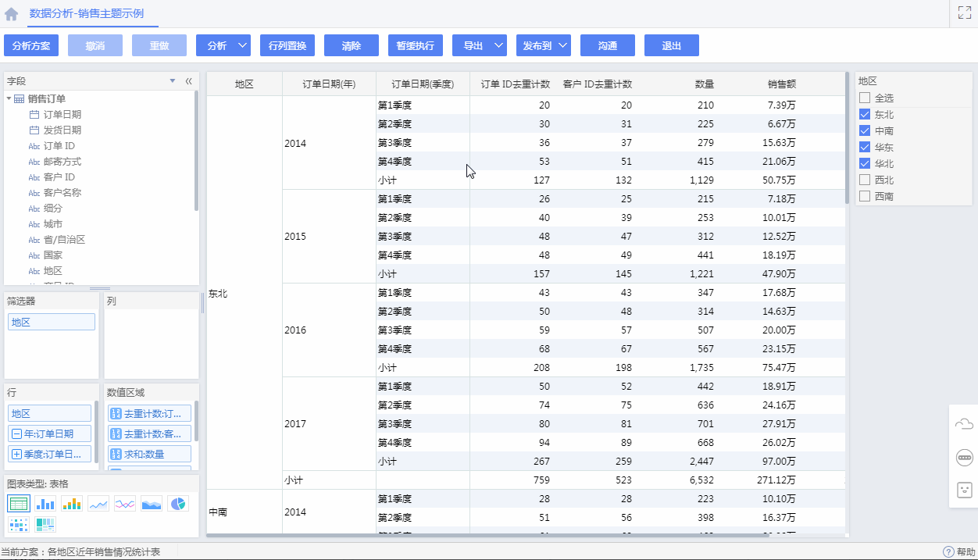
Task: Check the 西北 region checkbox
Action: (x=865, y=180)
